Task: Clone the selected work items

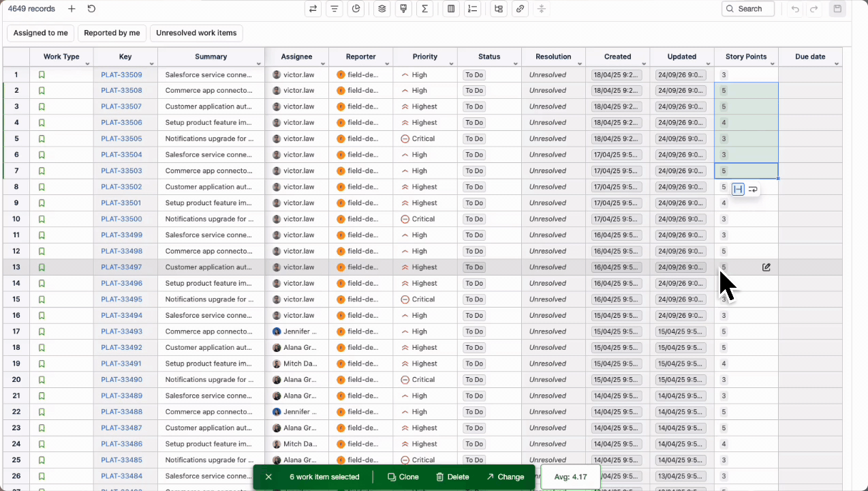Action: (x=403, y=477)
